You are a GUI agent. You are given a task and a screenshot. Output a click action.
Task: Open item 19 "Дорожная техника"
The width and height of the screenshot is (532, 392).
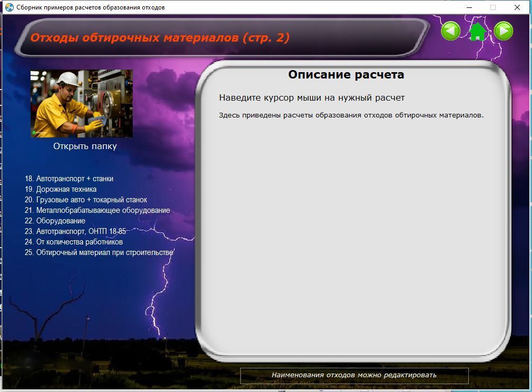61,189
